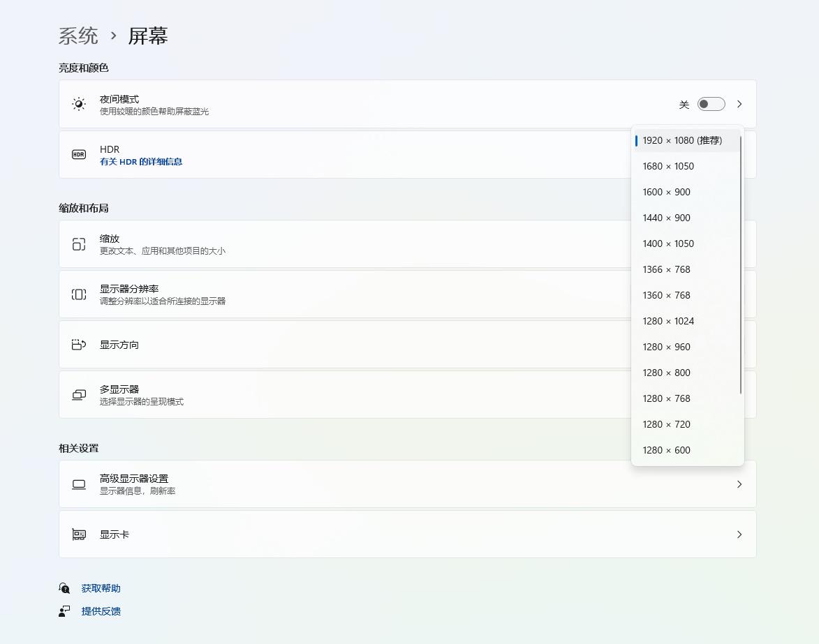Image resolution: width=819 pixels, height=644 pixels.
Task: Click the 高级显示器设置 monitor icon
Action: pyautogui.click(x=78, y=484)
